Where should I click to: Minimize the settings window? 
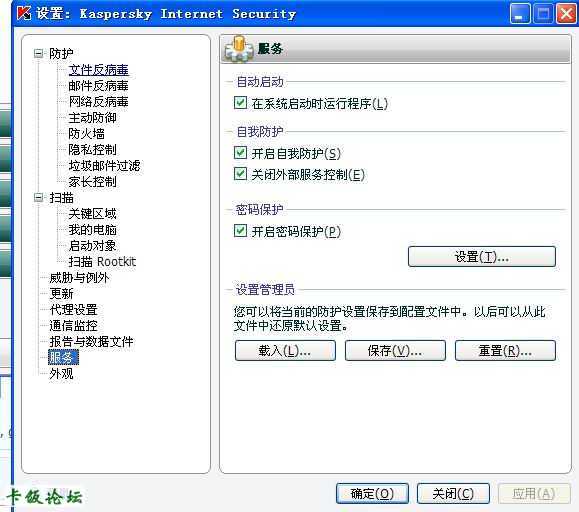[x=520, y=14]
